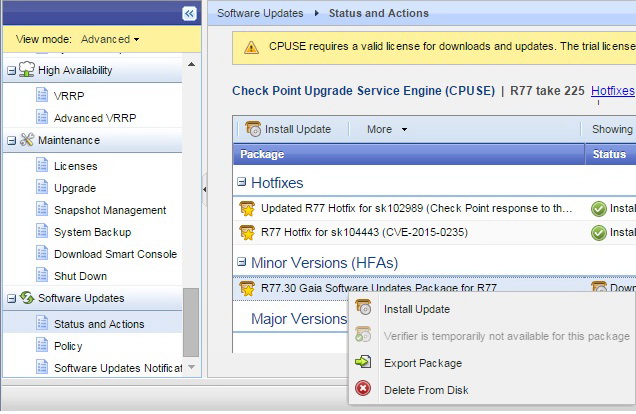Open the System Backup page
Image resolution: width=636 pixels, height=414 pixels.
click(92, 232)
